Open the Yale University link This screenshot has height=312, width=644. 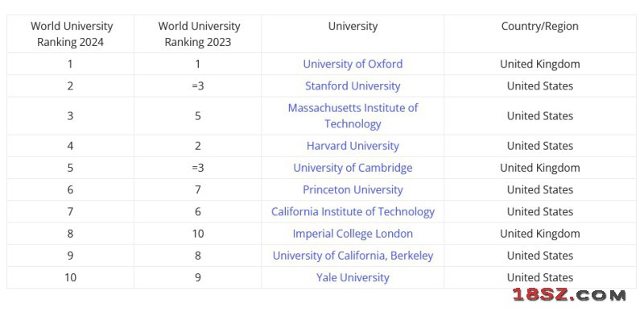coord(353,277)
